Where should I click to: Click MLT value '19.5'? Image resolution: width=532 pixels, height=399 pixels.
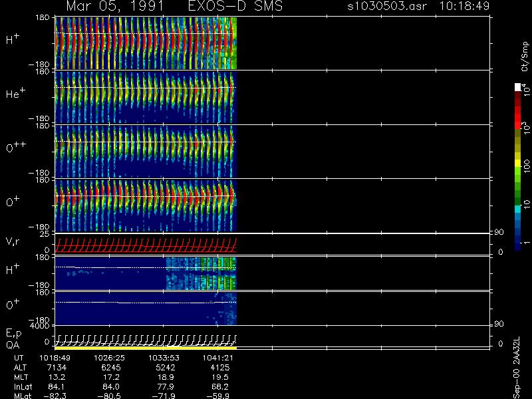[221, 377]
